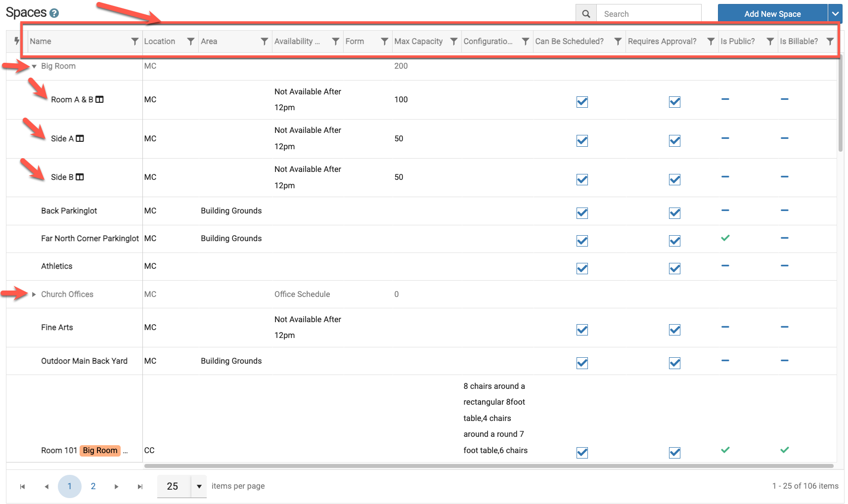Open the Room A & B space
Screen dimensions: 848x504
pos(72,100)
